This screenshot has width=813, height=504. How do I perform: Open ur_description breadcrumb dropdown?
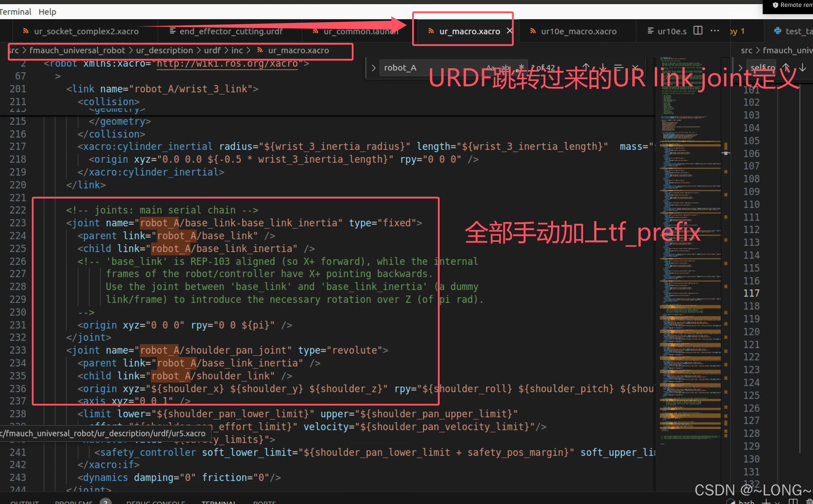(x=164, y=50)
